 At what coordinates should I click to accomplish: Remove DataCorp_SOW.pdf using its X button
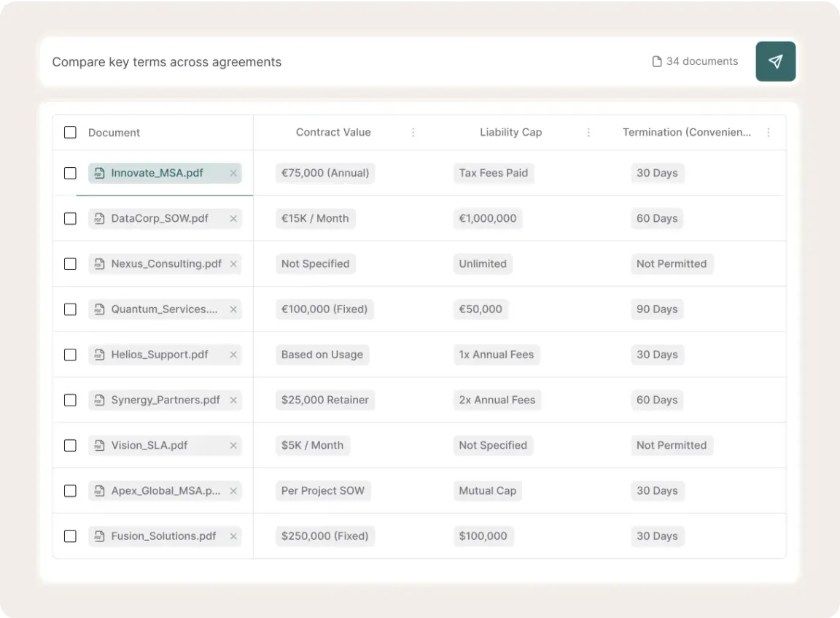point(233,218)
